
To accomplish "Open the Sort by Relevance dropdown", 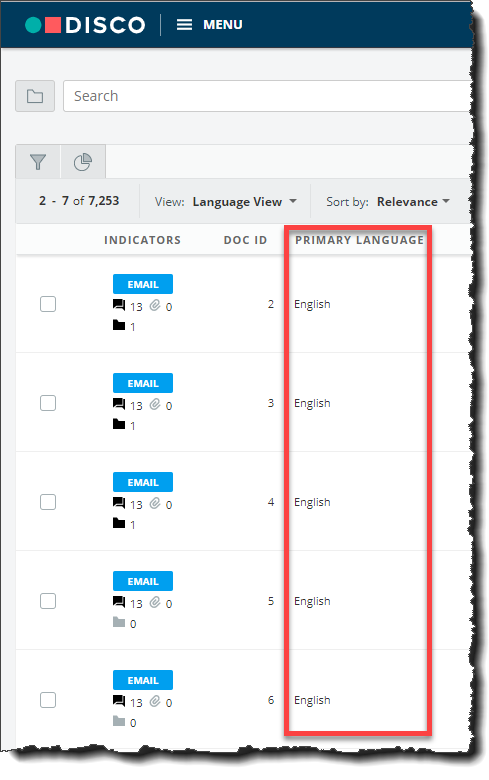I will (413, 201).
